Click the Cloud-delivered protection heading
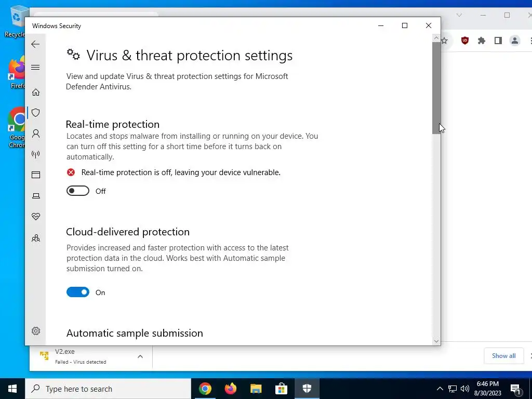 pos(128,232)
